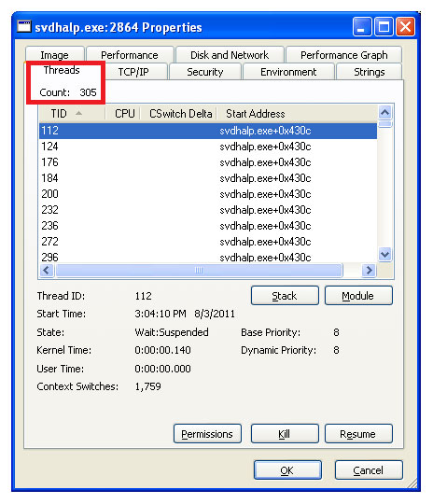Maximize the Properties window
Image resolution: width=433 pixels, height=504 pixels.
coord(384,26)
